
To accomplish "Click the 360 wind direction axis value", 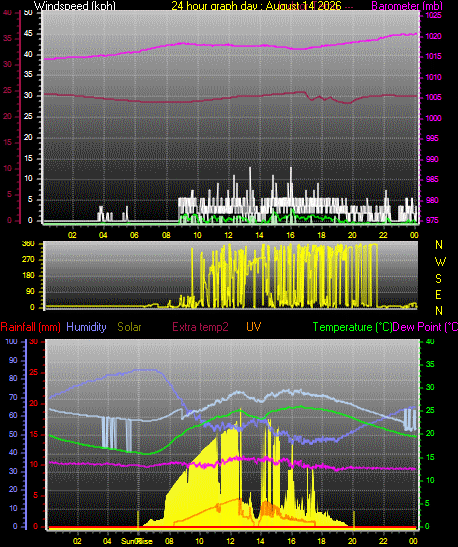I will 28,243.
